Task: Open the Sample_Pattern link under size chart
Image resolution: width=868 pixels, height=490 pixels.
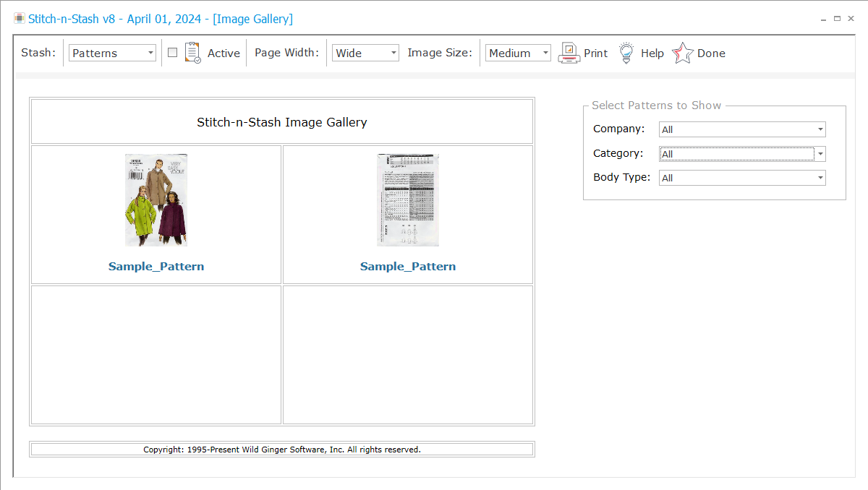Action: pos(408,266)
